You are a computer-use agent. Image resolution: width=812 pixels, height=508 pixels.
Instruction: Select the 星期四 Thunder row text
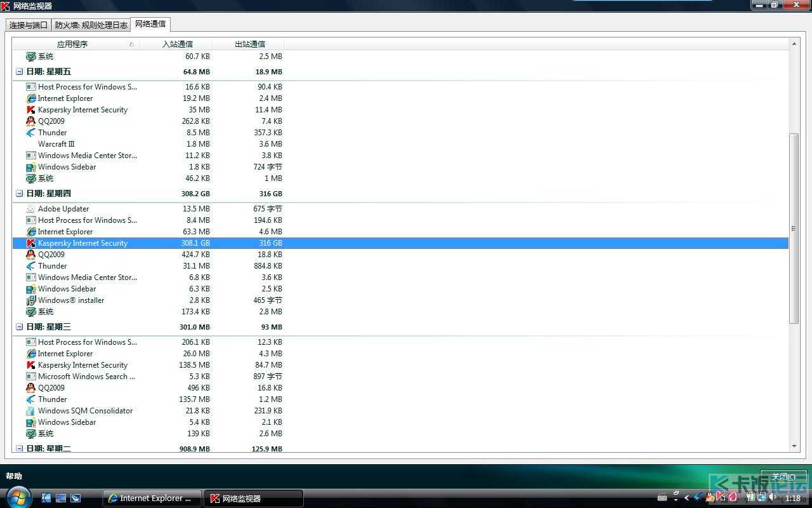[53, 266]
